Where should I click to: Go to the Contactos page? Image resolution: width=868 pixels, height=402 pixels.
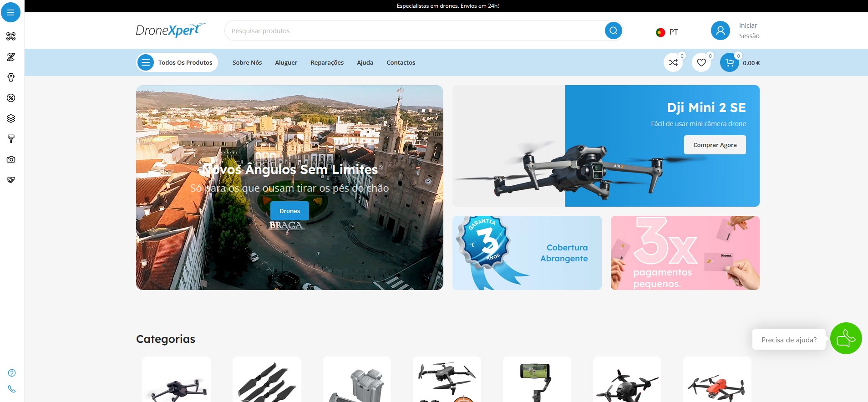tap(401, 62)
